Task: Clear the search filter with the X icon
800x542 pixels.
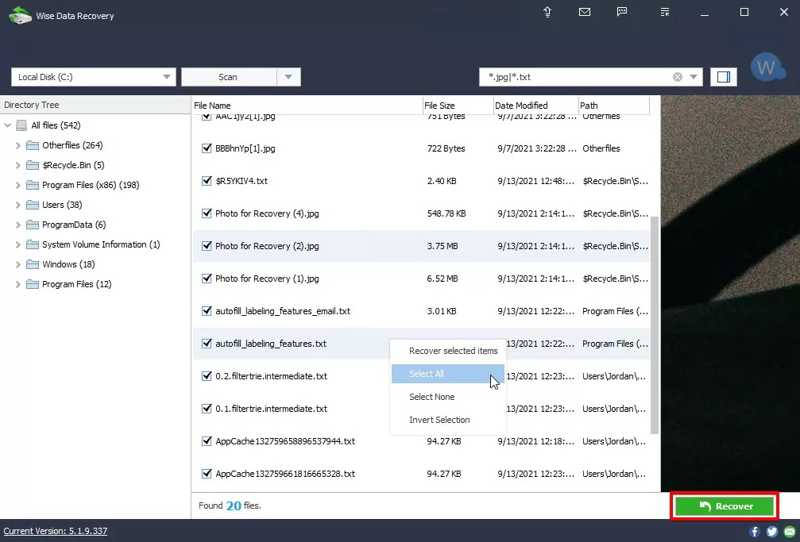Action: click(x=678, y=77)
